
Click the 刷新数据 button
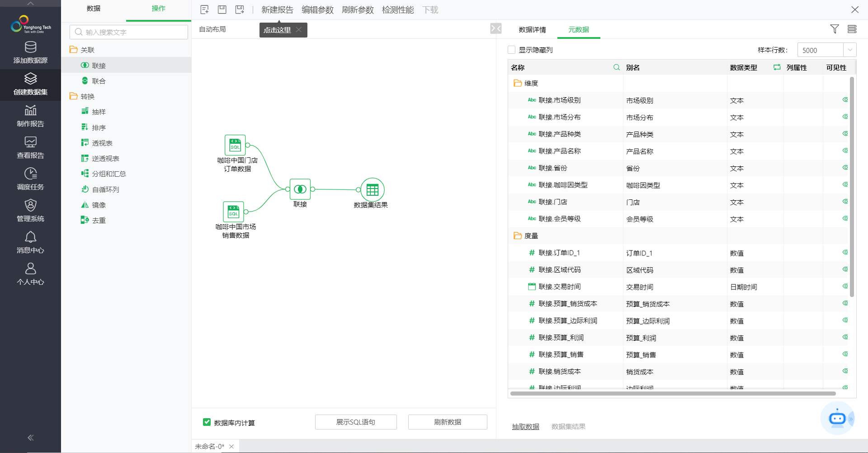pos(448,422)
